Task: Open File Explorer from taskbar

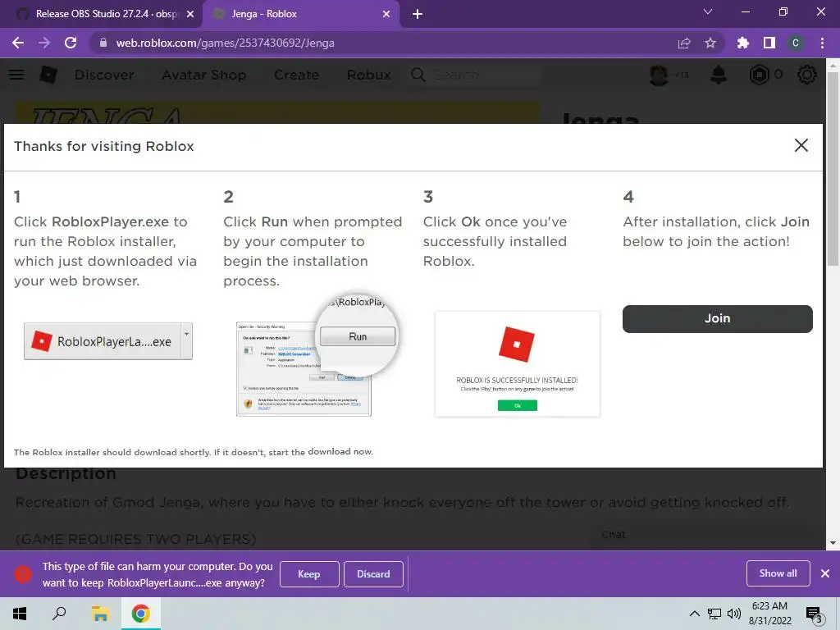Action: click(x=100, y=614)
